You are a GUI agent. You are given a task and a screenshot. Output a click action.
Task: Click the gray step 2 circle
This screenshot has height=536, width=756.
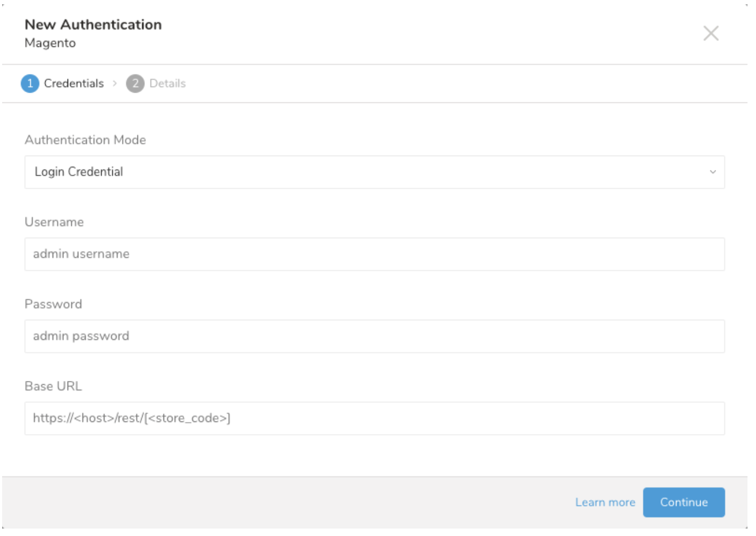pyautogui.click(x=135, y=84)
